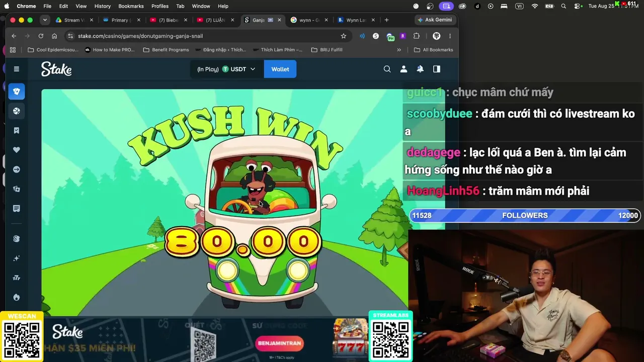Screen dimensions: 644x362
Task: Open Favourites heart icon in sidebar
Action: [x=17, y=150]
